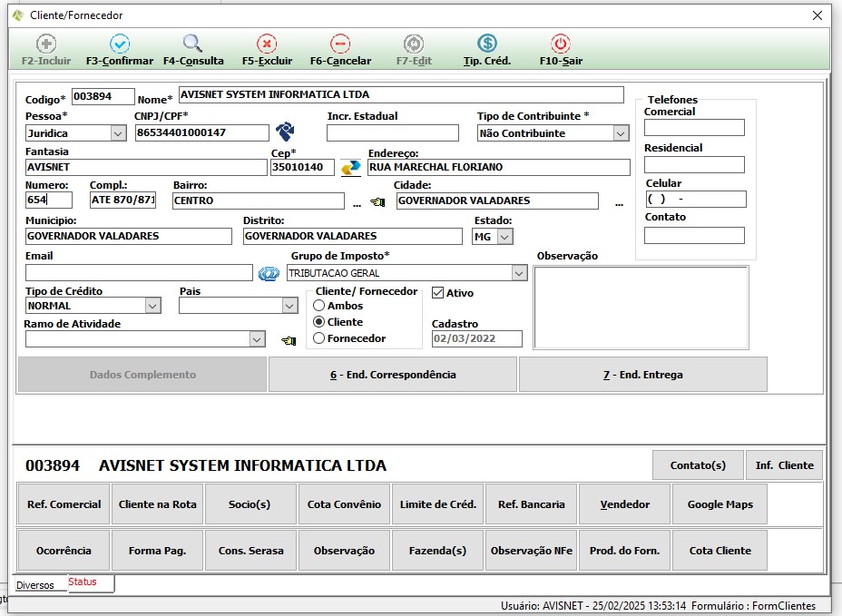The width and height of the screenshot is (842, 616).
Task: Click the Correios CEP lookup icon
Action: tap(350, 167)
